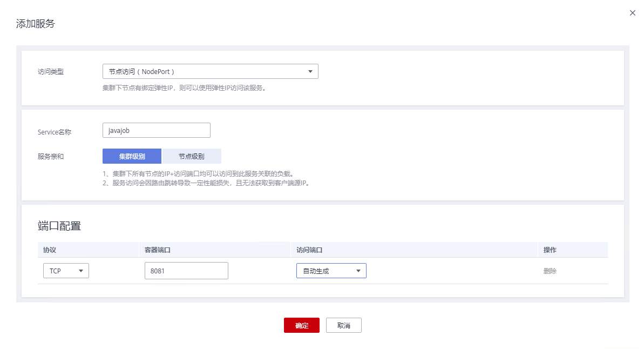
Task: Click the 容器端口 column header
Action: [157, 250]
